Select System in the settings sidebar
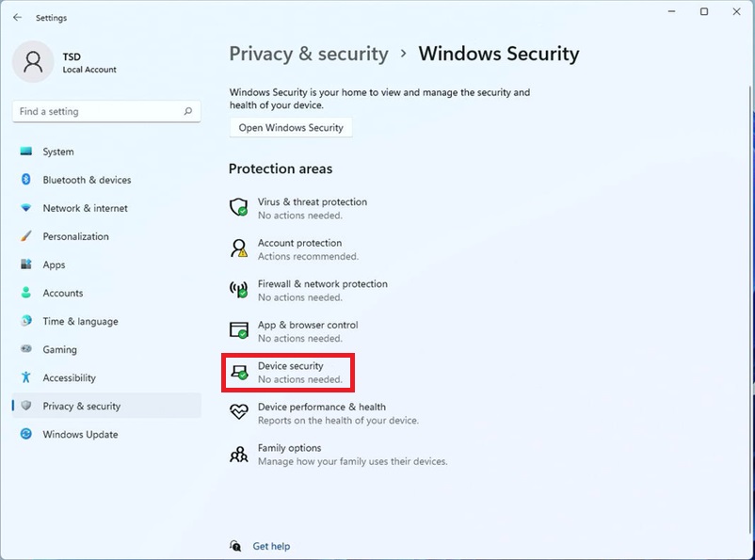755x560 pixels. (28, 152)
